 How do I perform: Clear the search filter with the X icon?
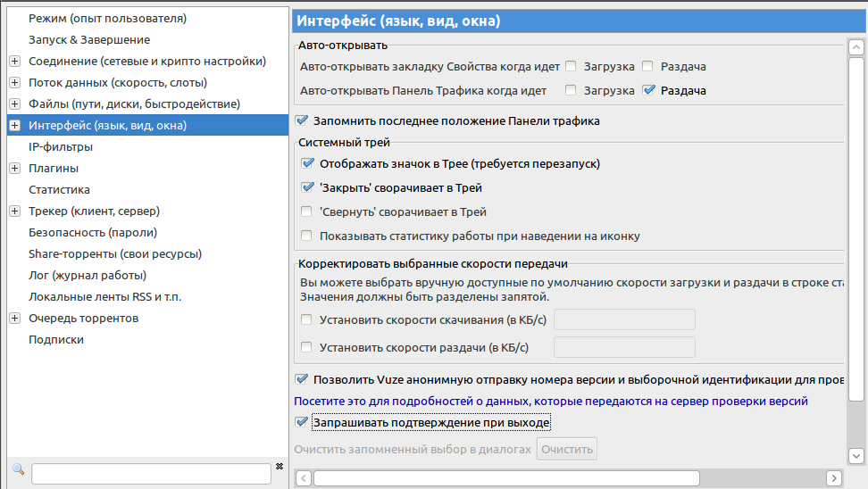[280, 467]
